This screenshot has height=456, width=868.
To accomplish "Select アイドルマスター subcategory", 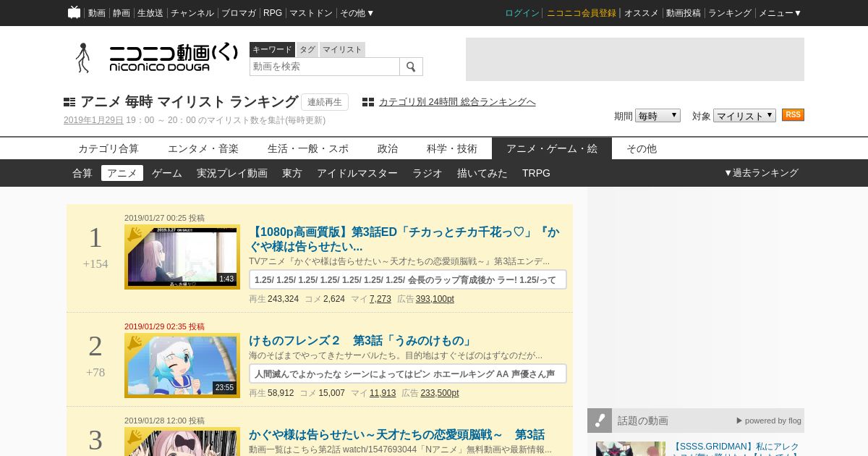I will [x=357, y=173].
